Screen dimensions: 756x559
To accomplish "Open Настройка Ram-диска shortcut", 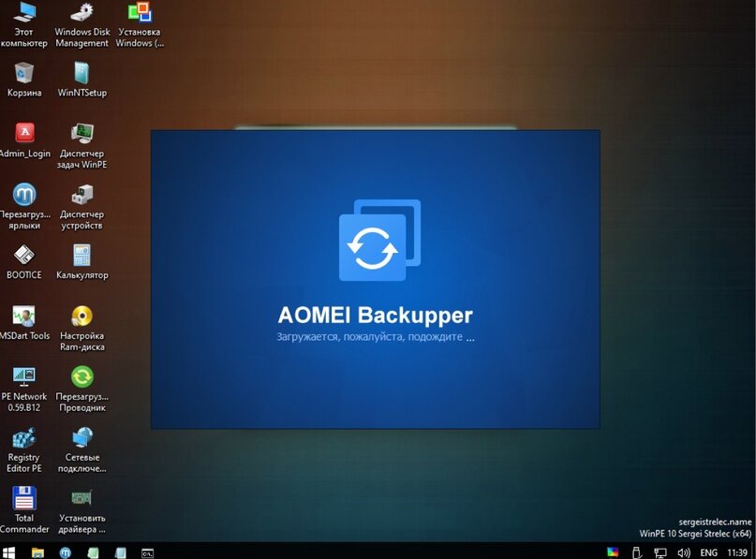I will pyautogui.click(x=82, y=328).
